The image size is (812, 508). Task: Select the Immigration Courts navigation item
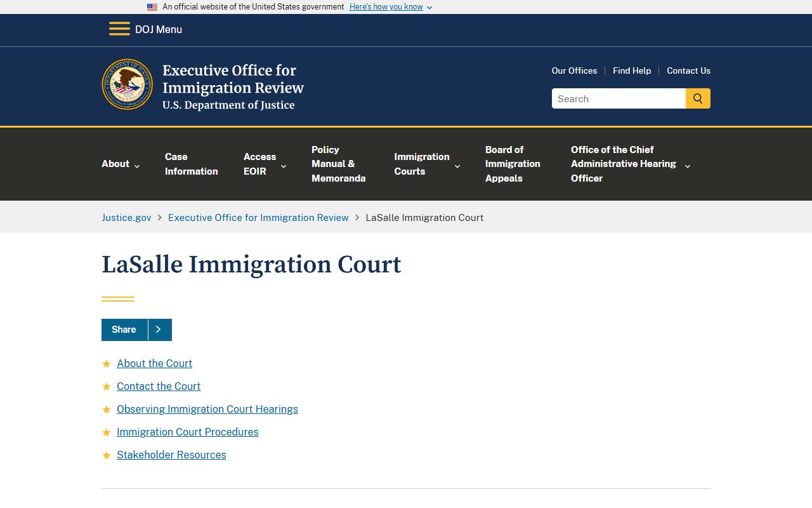coord(421,164)
